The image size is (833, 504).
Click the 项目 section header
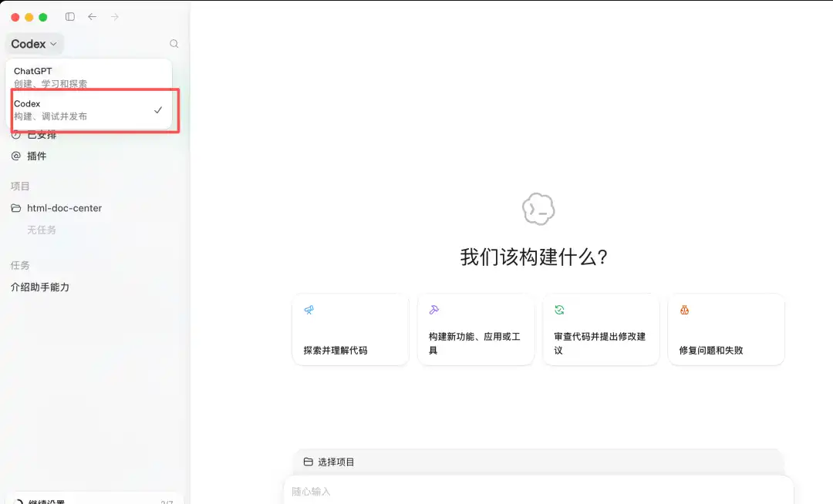[20, 186]
